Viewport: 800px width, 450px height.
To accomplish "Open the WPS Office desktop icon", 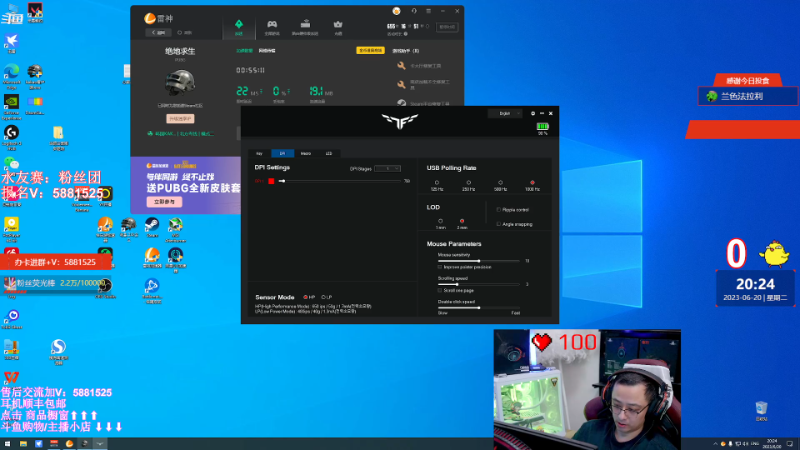I will coord(11,378).
